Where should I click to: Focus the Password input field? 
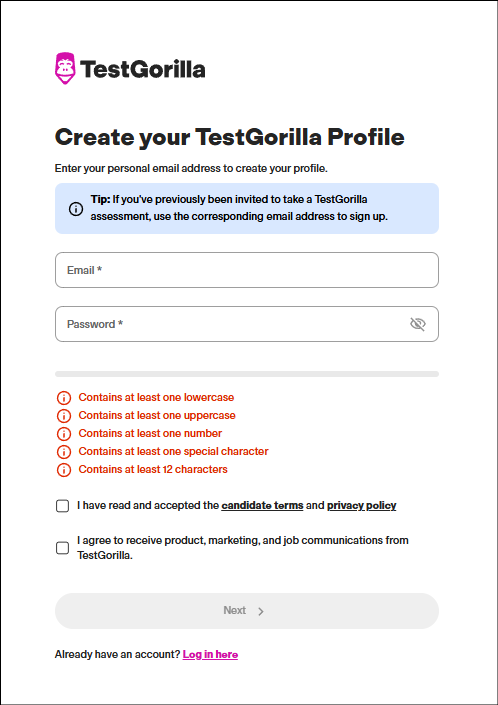247,324
